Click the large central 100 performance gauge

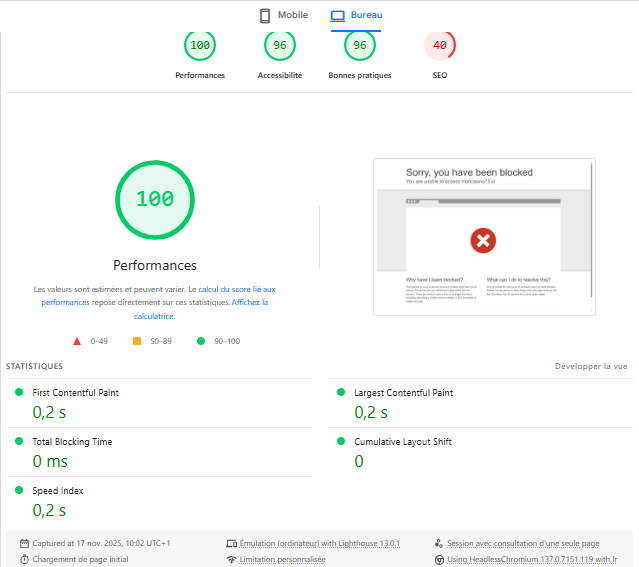coord(155,199)
